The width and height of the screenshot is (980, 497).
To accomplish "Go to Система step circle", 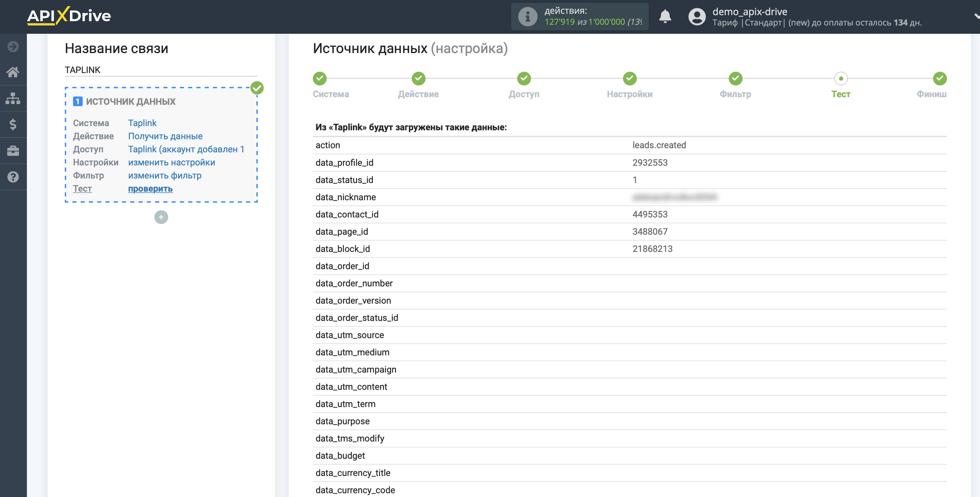I will pos(319,78).
